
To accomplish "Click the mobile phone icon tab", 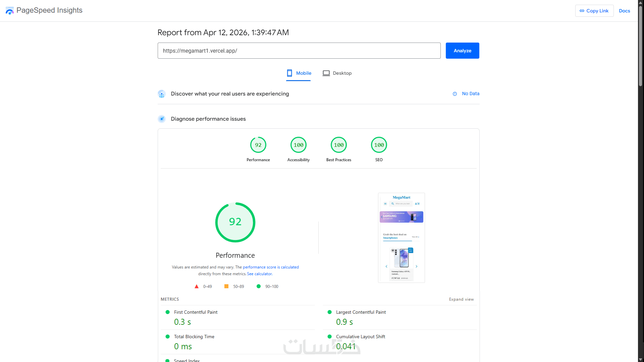I will (289, 73).
